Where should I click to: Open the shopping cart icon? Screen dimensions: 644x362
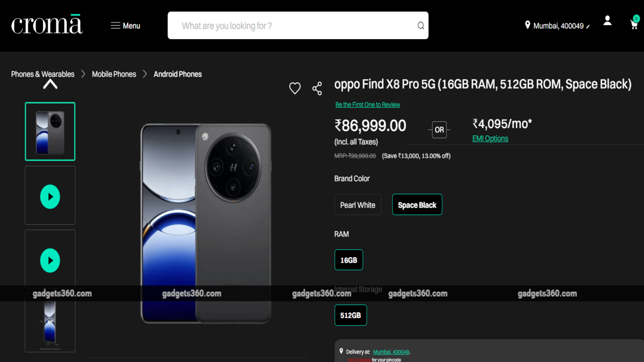click(x=634, y=24)
